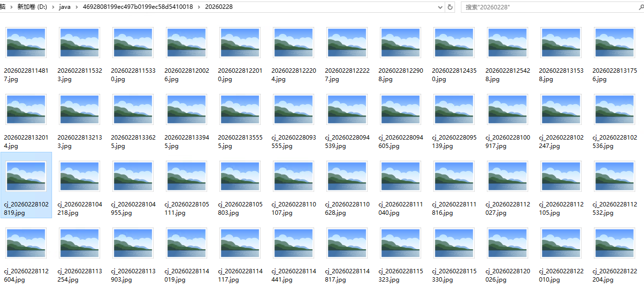644x290 pixels.
Task: Select the cj_20260228114817.jpg image thumbnail
Action: tap(347, 243)
